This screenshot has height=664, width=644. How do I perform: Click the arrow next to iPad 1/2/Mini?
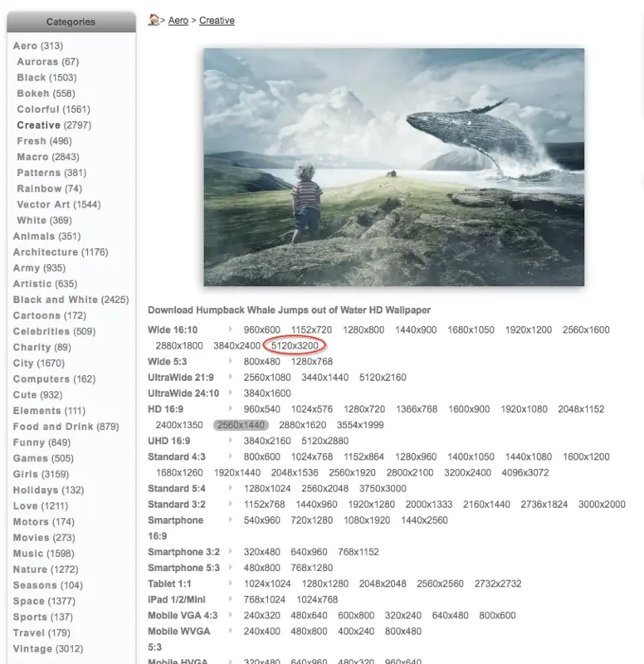pos(231,598)
